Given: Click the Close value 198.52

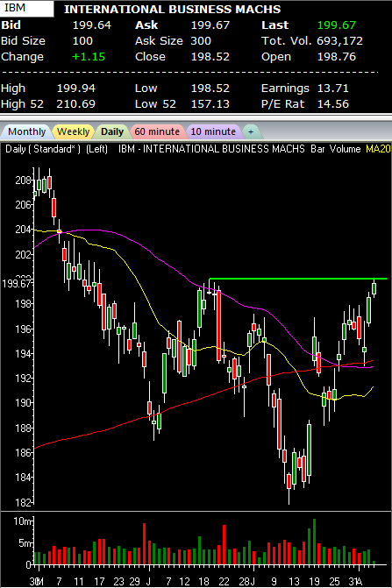Looking at the screenshot, I should (x=210, y=57).
